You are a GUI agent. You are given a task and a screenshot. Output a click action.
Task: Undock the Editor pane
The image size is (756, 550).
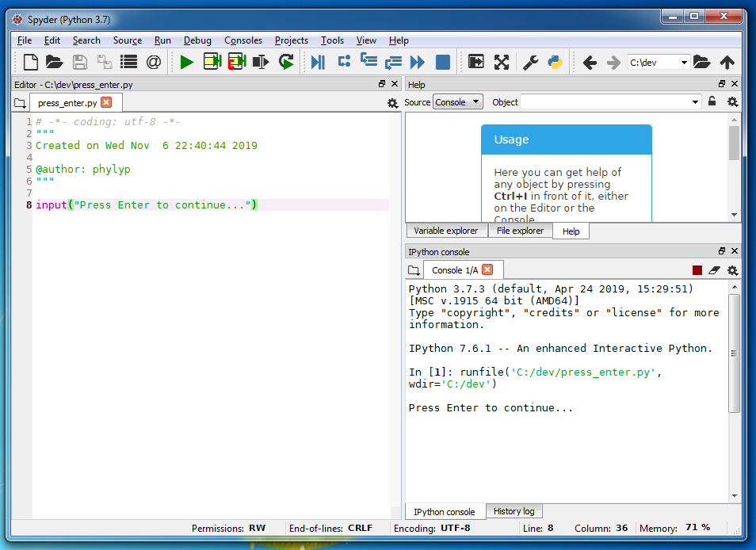(x=382, y=84)
